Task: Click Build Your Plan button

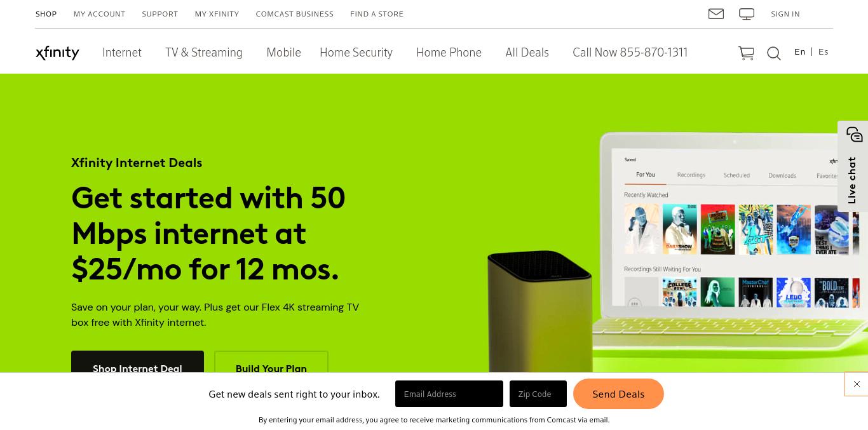Action: 271,362
